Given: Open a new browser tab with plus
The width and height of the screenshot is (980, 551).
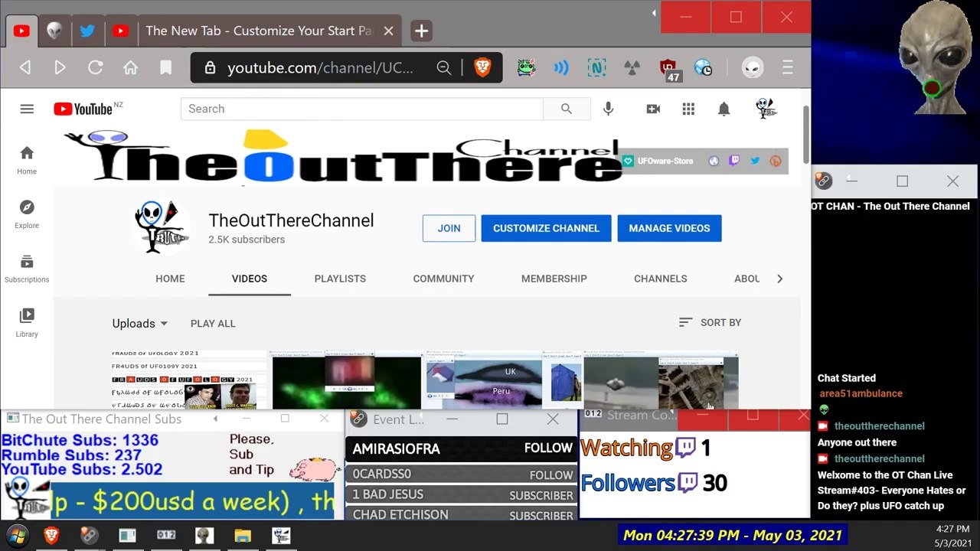Looking at the screenshot, I should click(x=421, y=31).
